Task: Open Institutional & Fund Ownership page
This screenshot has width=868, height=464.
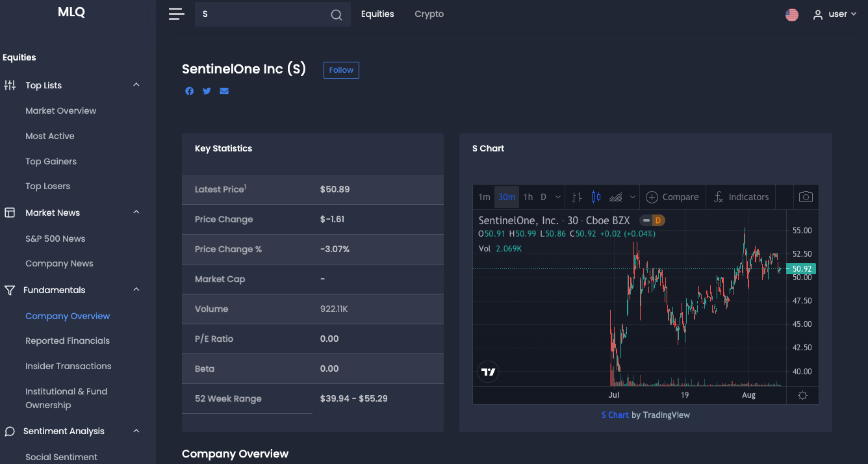Action: coord(66,398)
